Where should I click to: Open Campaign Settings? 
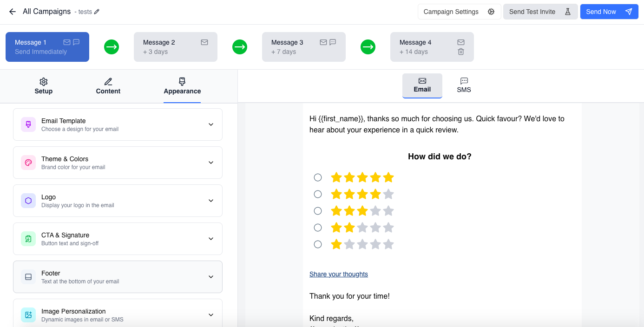(459, 12)
